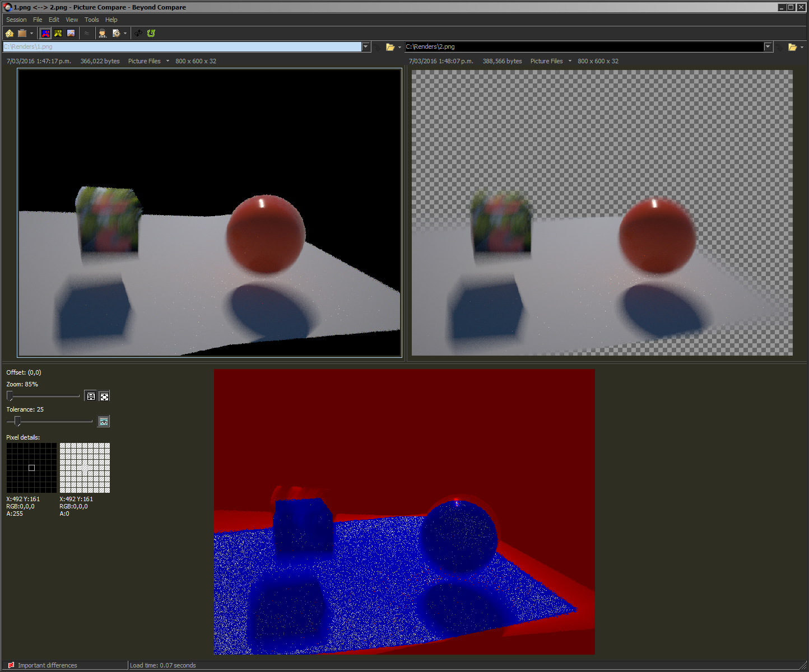Click the right pixel alpha value 'A:0'
Viewport: 809px width, 672px height.
[x=64, y=514]
